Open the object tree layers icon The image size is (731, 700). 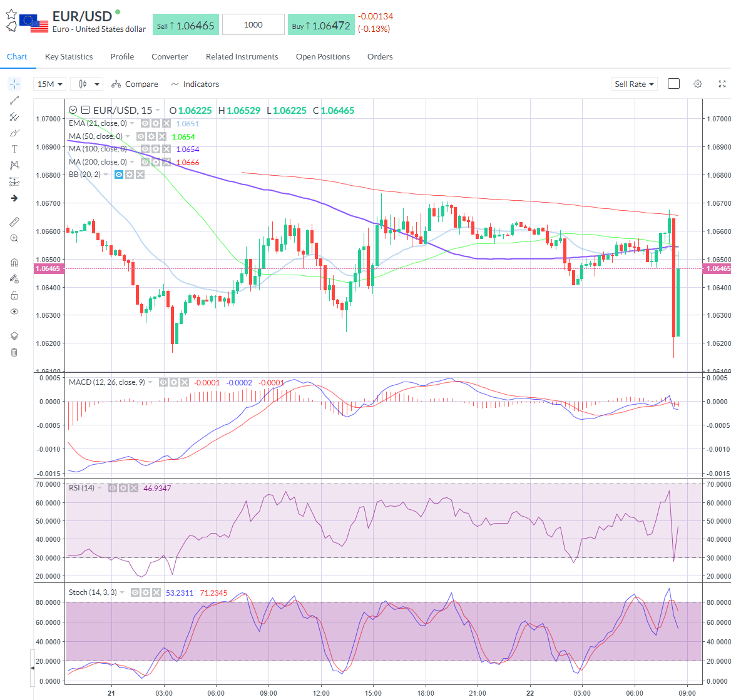14,335
